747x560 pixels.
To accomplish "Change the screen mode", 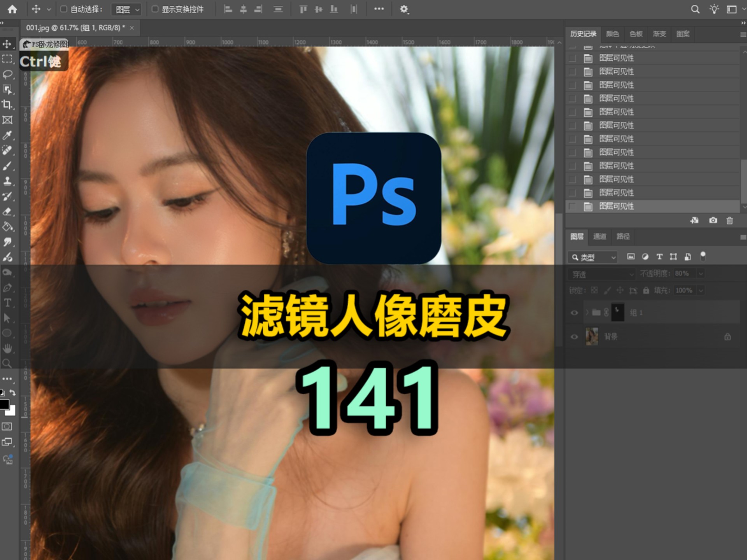I will 7,442.
